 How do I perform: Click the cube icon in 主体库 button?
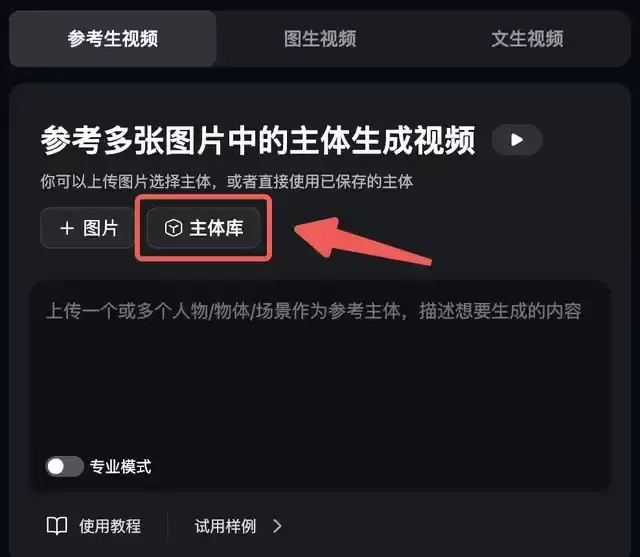click(x=173, y=228)
